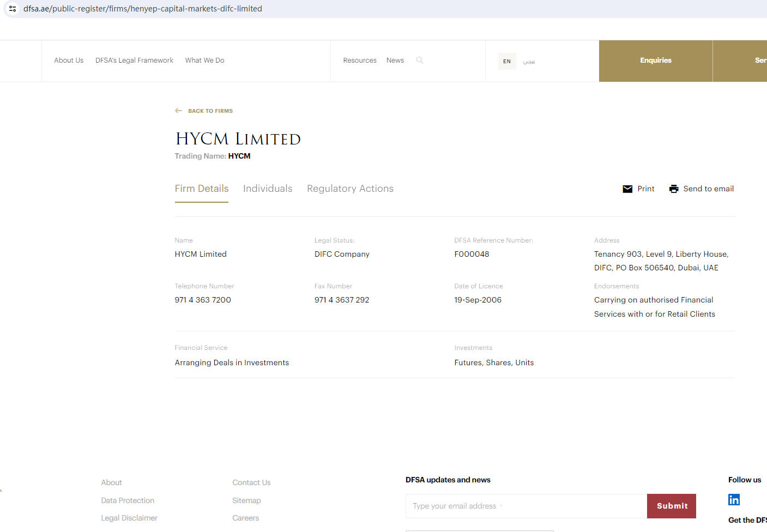Open DFSA's Legal Framework menu
The image size is (767, 532).
click(134, 61)
